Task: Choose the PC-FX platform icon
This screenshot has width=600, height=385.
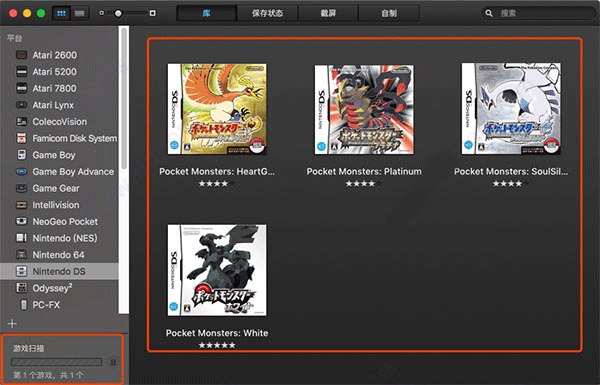Action: click(x=23, y=305)
